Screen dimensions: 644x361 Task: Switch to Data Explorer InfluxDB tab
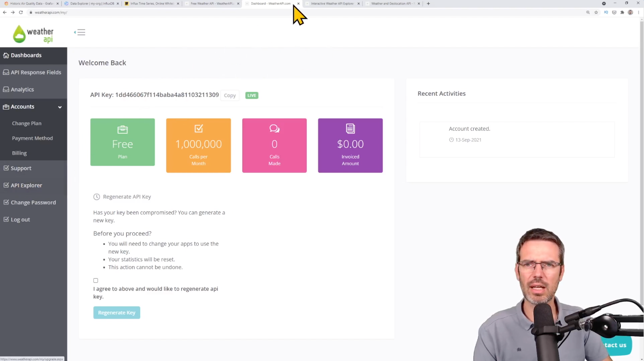pos(91,4)
